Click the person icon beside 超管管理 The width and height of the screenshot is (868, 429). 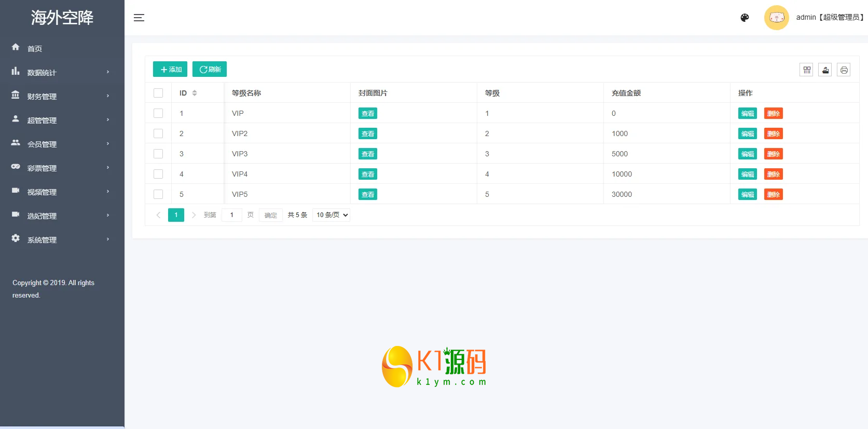[x=16, y=118]
